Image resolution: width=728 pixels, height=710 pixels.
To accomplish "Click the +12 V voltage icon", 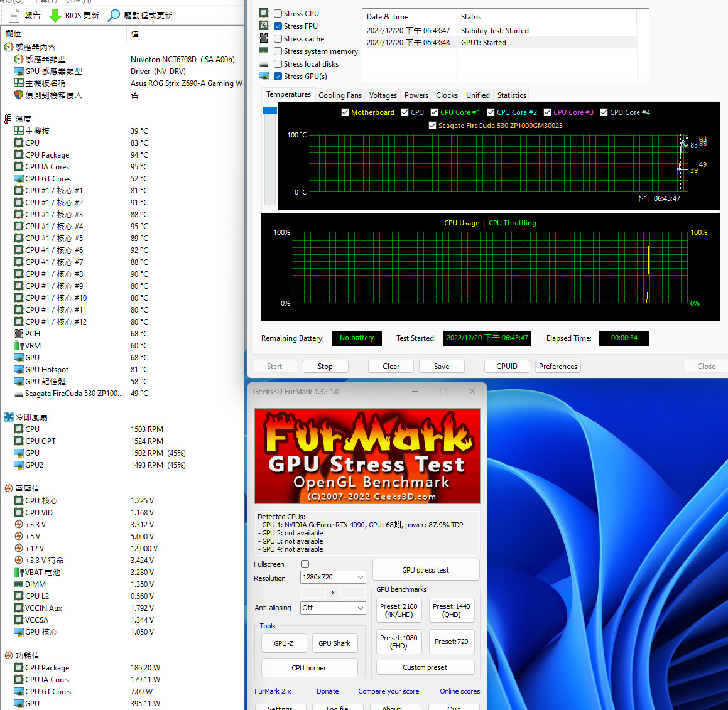I will coord(19,548).
